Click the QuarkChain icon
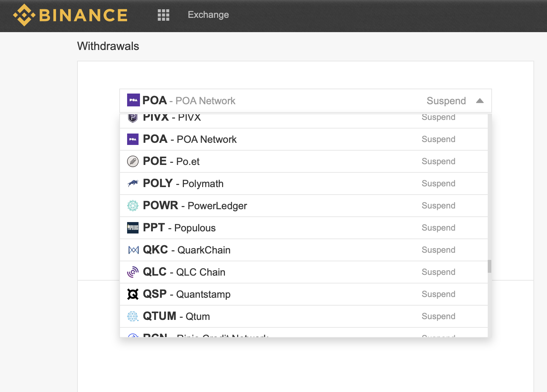 coord(132,250)
